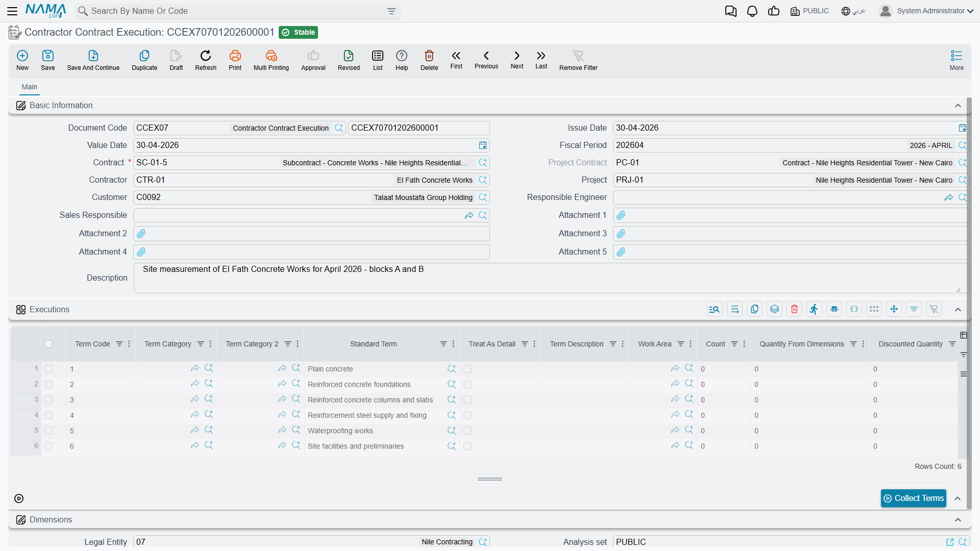Click the Executions grid search icon
This screenshot has height=551, width=980.
click(x=715, y=309)
